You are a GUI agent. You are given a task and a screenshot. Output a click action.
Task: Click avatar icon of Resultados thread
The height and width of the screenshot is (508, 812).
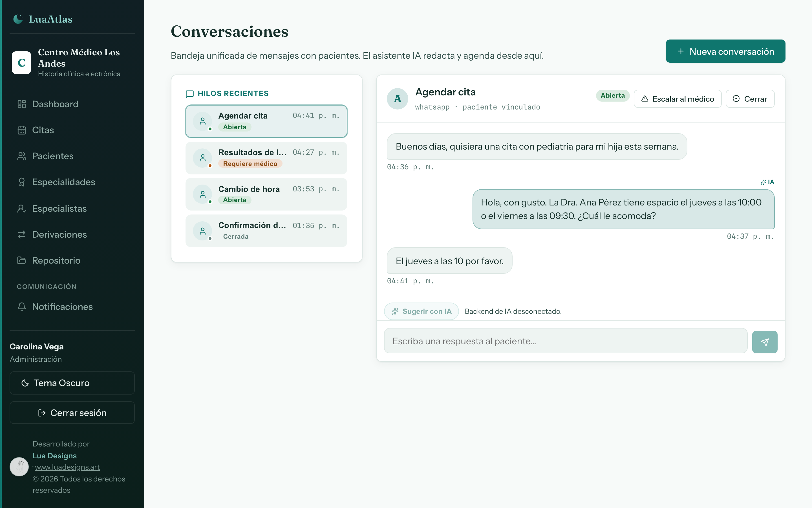pos(203,158)
